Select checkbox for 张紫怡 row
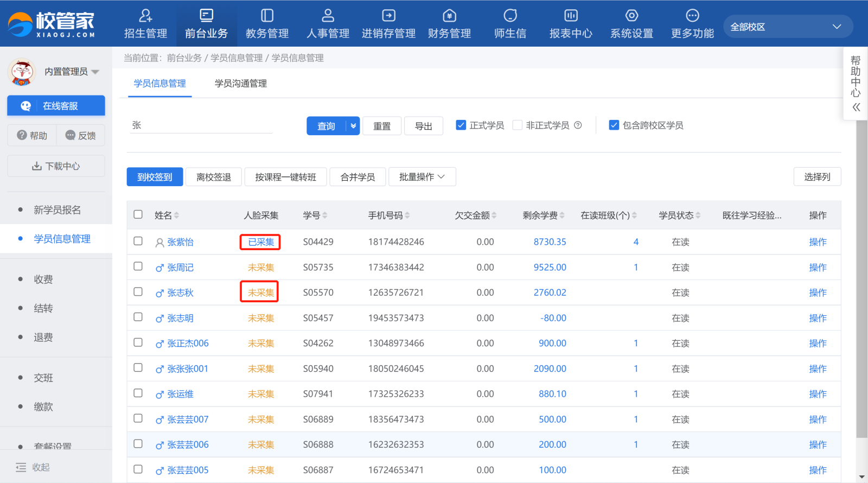868x483 pixels. [x=138, y=241]
